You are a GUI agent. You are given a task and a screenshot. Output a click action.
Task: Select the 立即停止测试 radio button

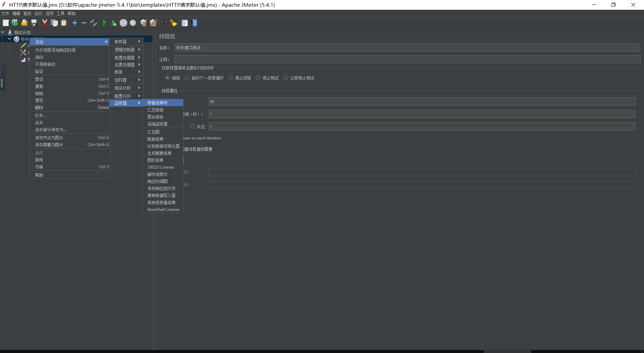pyautogui.click(x=286, y=78)
